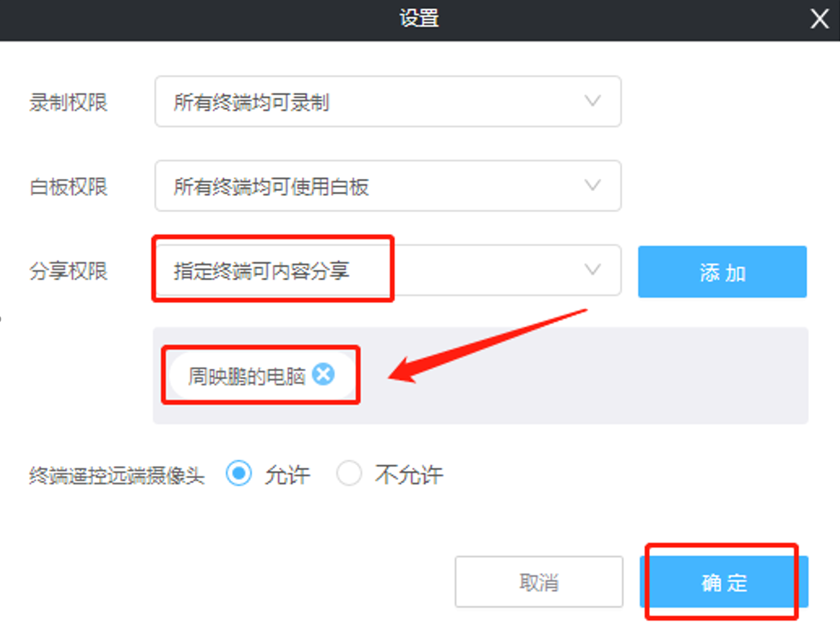The height and width of the screenshot is (627, 840).
Task: Remove 周映鹏的电脑 using its blue x icon
Action: tap(323, 374)
